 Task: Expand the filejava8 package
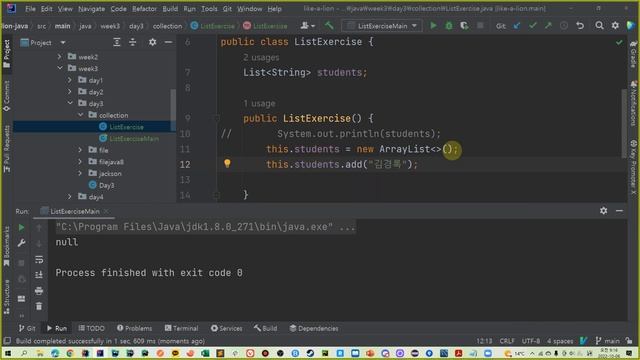tap(80, 162)
